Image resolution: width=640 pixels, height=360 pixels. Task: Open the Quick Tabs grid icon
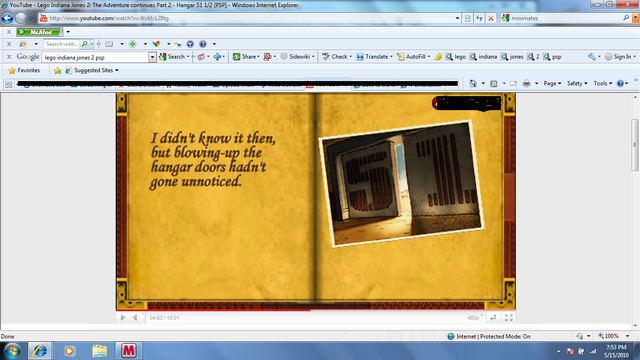tap(9, 84)
